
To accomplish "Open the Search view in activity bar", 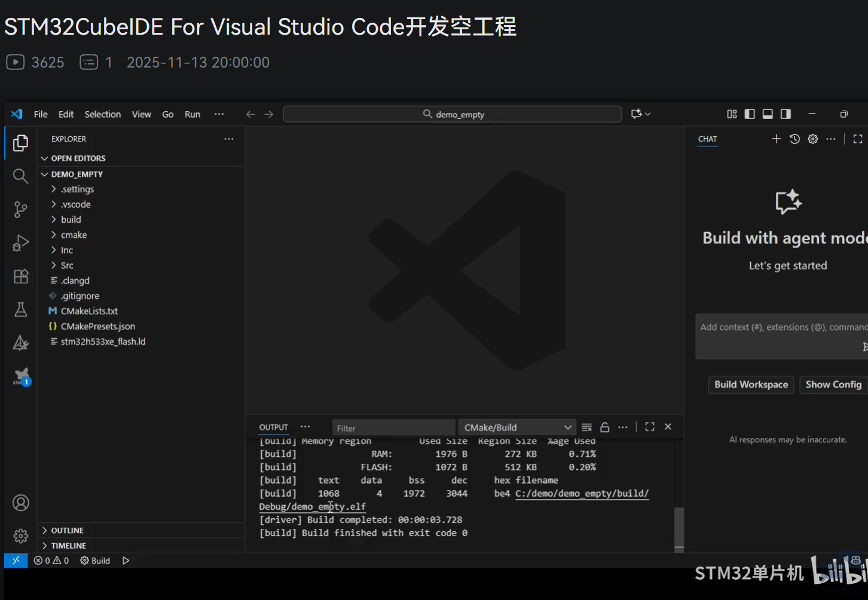I will pos(20,176).
